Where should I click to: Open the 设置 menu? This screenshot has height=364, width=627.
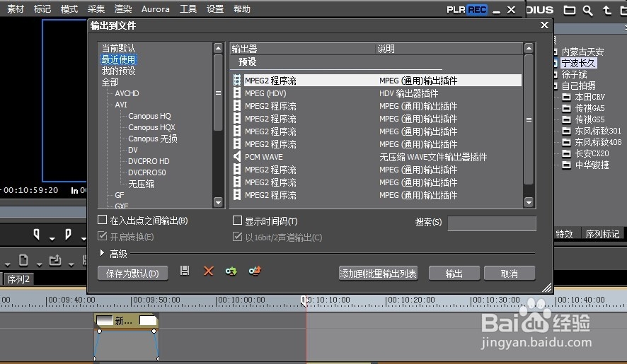pos(215,8)
